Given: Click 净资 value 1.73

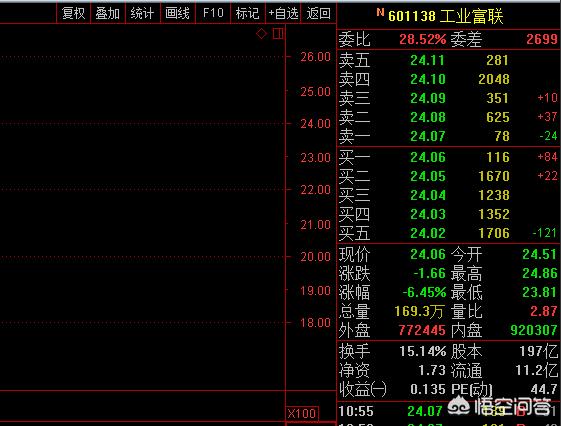Looking at the screenshot, I should pyautogui.click(x=432, y=370).
